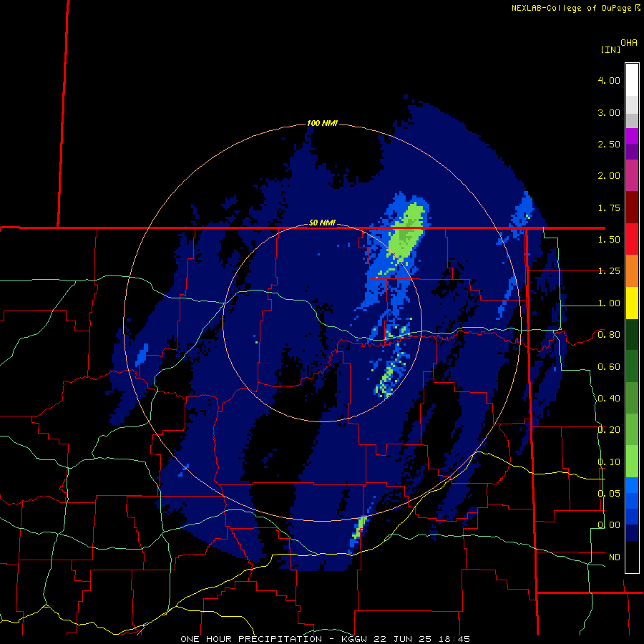Click the 100 NMI range ring label

tap(322, 123)
